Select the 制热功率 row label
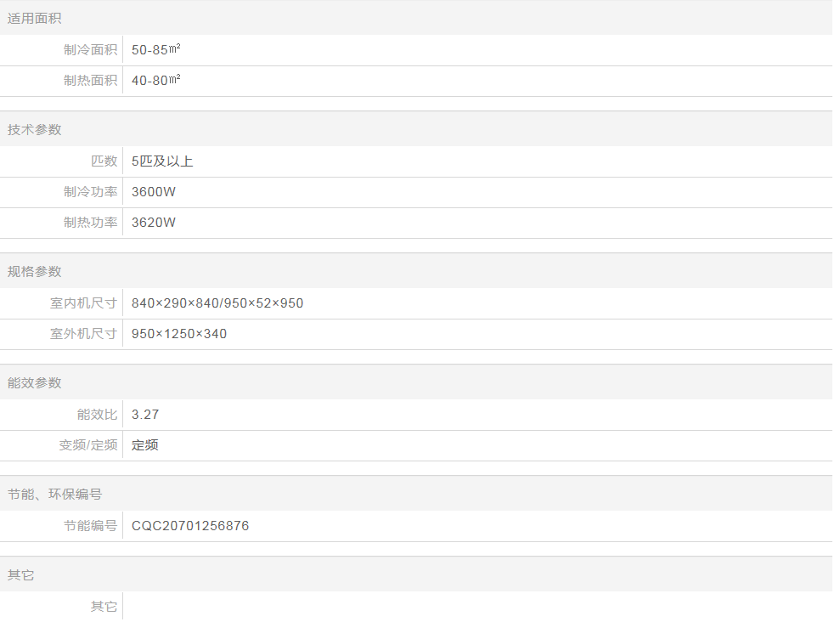840x622 pixels. point(90,223)
